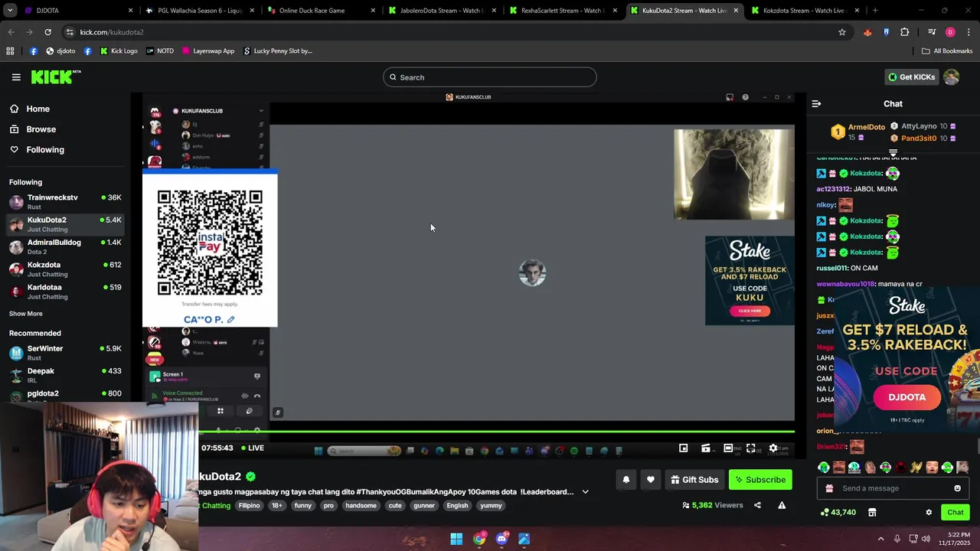This screenshot has width=980, height=551.
Task: Open AdmiralBulldog channel from Following list
Action: pos(65,246)
